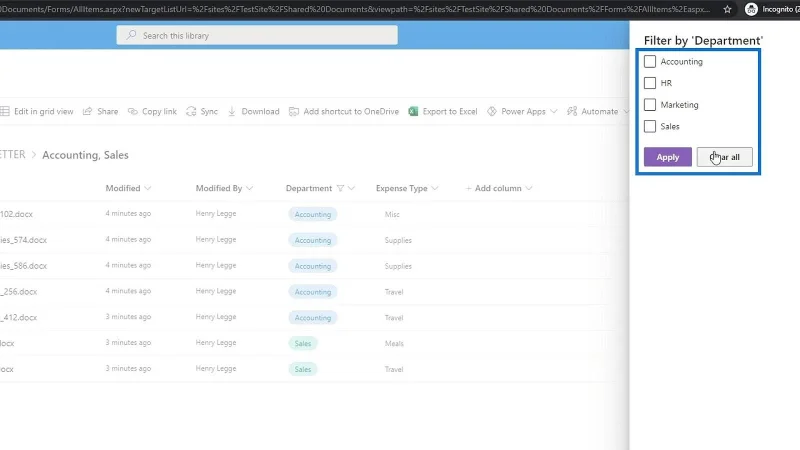Click the Accounting tag in the Misc row
800x450 pixels.
coord(313,214)
